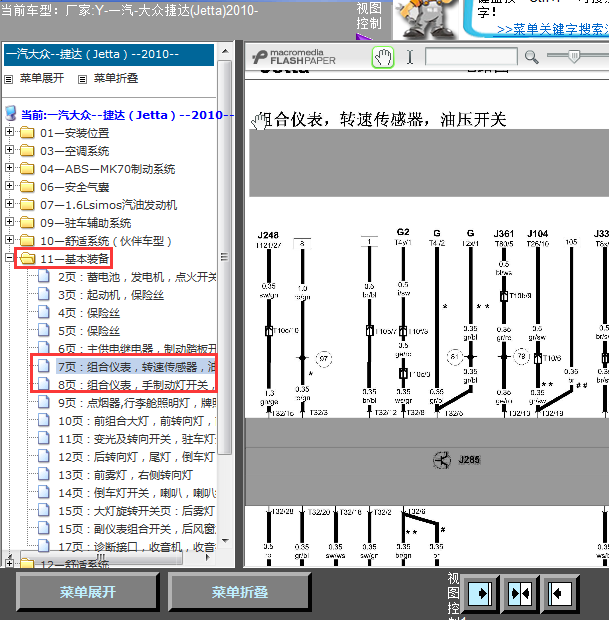
Task: Open 12页：后转向灯，尾灯，倒车灯 page
Action: 137,457
